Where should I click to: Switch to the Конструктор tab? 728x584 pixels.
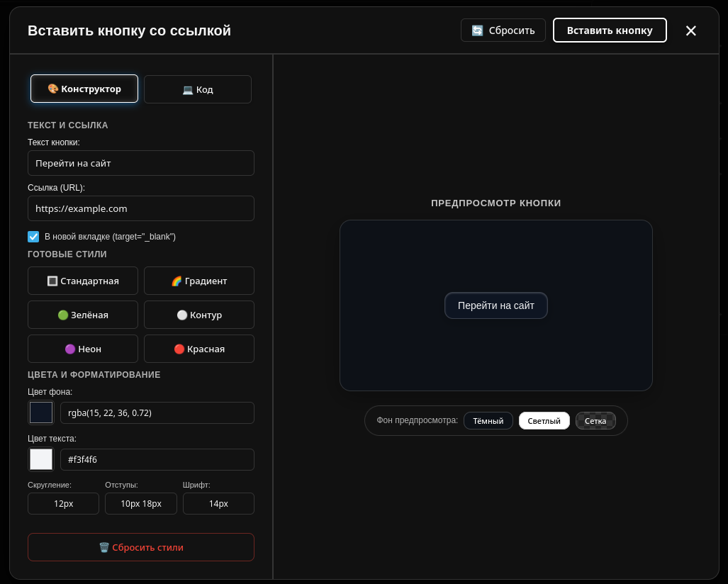coord(84,89)
